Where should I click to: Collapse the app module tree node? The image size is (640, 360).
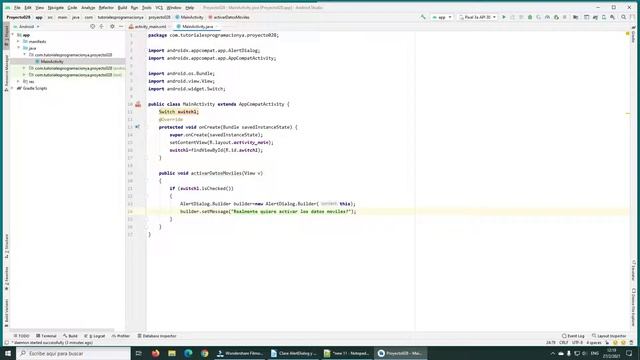click(13, 35)
